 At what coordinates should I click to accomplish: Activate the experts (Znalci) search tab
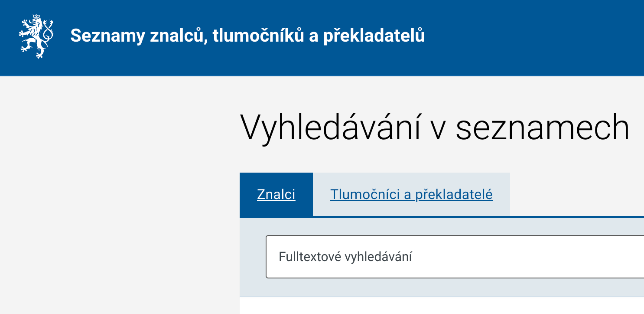coord(276,194)
